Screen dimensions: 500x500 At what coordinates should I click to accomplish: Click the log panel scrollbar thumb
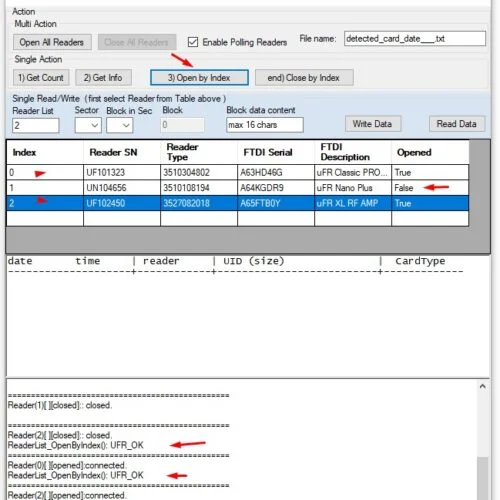pyautogui.click(x=483, y=478)
